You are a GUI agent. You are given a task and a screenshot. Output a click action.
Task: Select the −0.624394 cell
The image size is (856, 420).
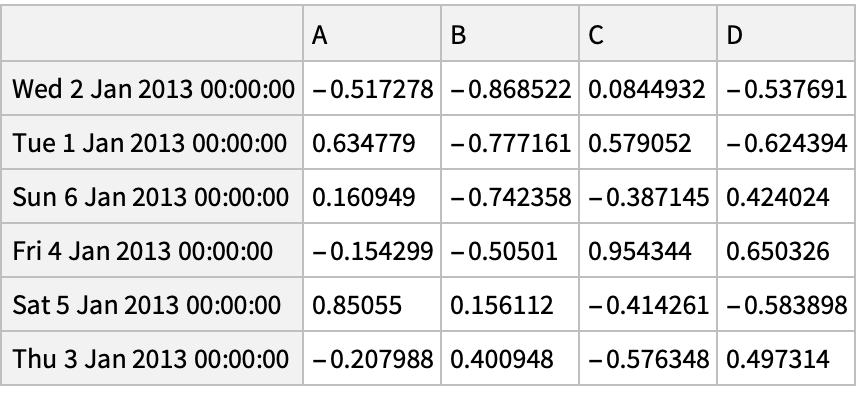coord(783,144)
